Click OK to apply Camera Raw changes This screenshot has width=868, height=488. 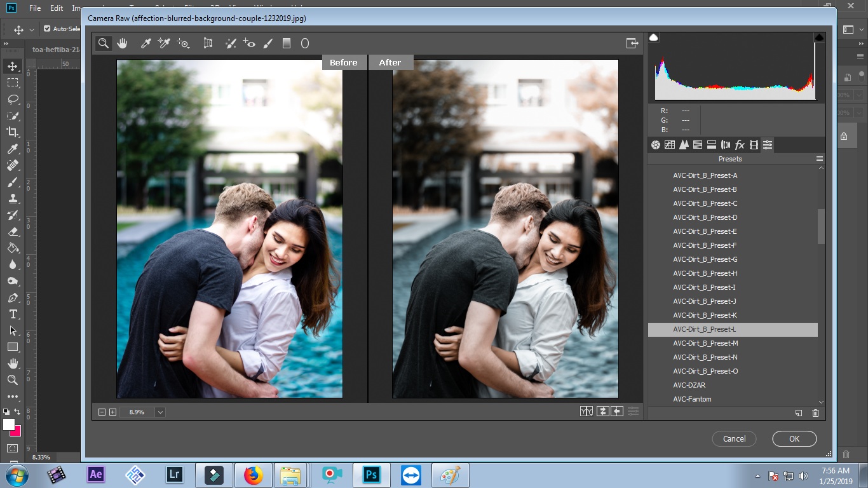(794, 438)
